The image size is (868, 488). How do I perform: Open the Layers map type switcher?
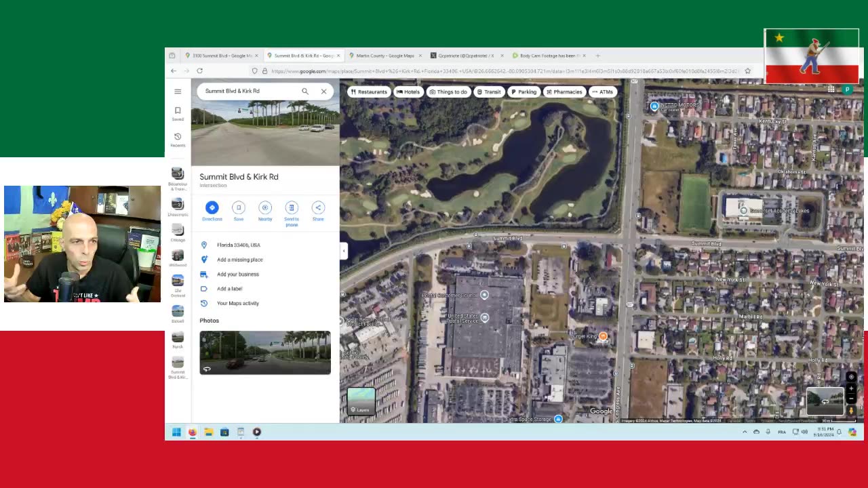point(361,401)
